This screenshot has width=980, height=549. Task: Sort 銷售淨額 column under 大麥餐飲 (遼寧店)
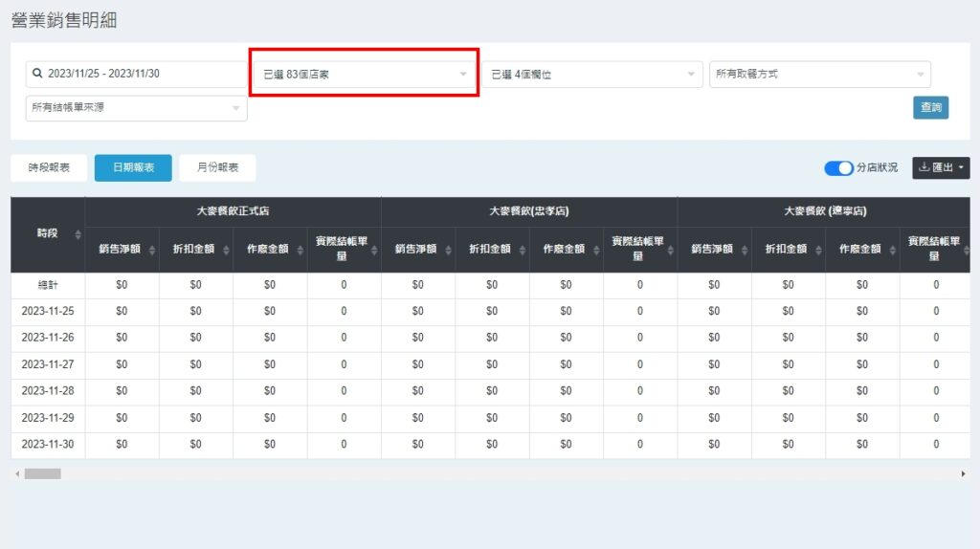click(x=743, y=249)
